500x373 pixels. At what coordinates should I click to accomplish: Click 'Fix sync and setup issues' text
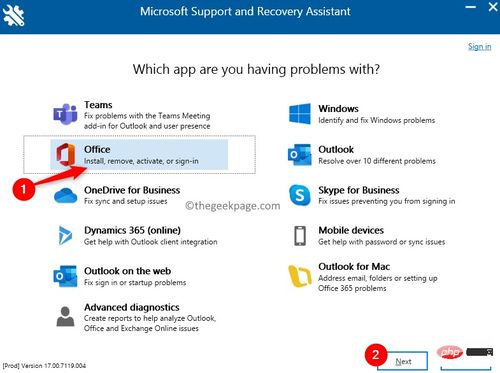pyautogui.click(x=126, y=201)
